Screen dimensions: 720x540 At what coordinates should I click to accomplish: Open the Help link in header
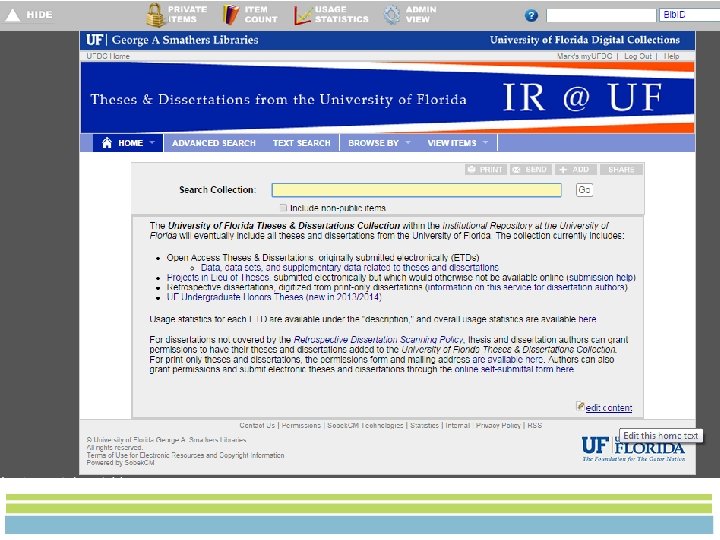[671, 56]
